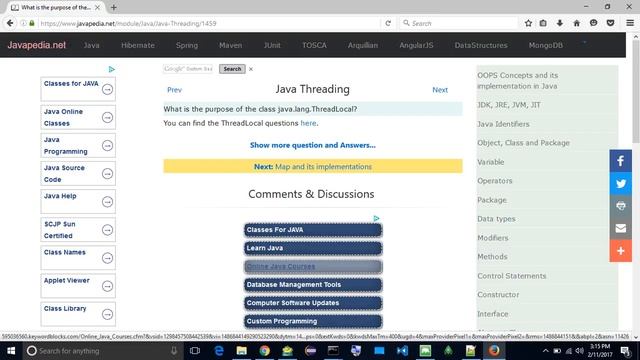Show hidden system tray icons chevron

point(545,351)
